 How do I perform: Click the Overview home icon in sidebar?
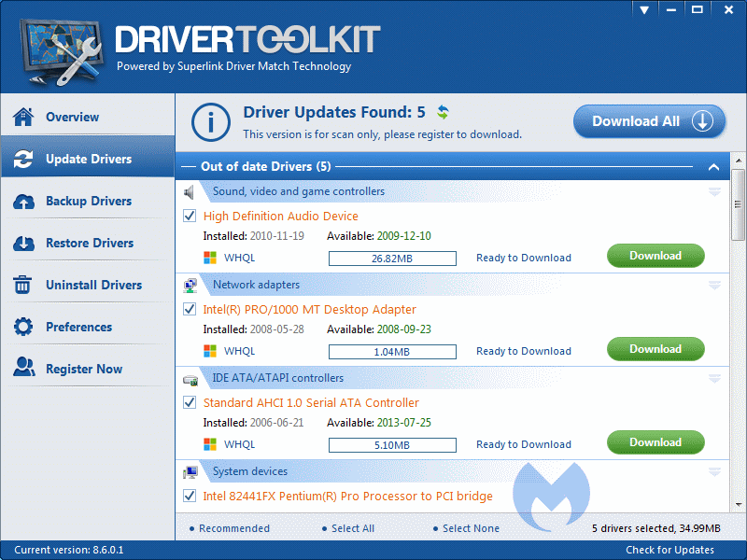click(x=23, y=117)
